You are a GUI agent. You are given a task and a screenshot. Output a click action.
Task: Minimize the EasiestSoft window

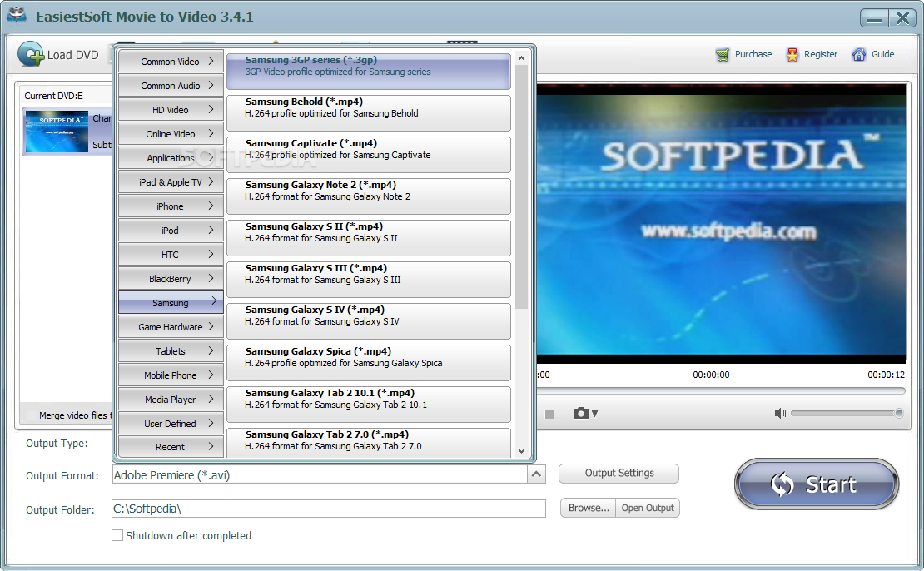[x=875, y=18]
